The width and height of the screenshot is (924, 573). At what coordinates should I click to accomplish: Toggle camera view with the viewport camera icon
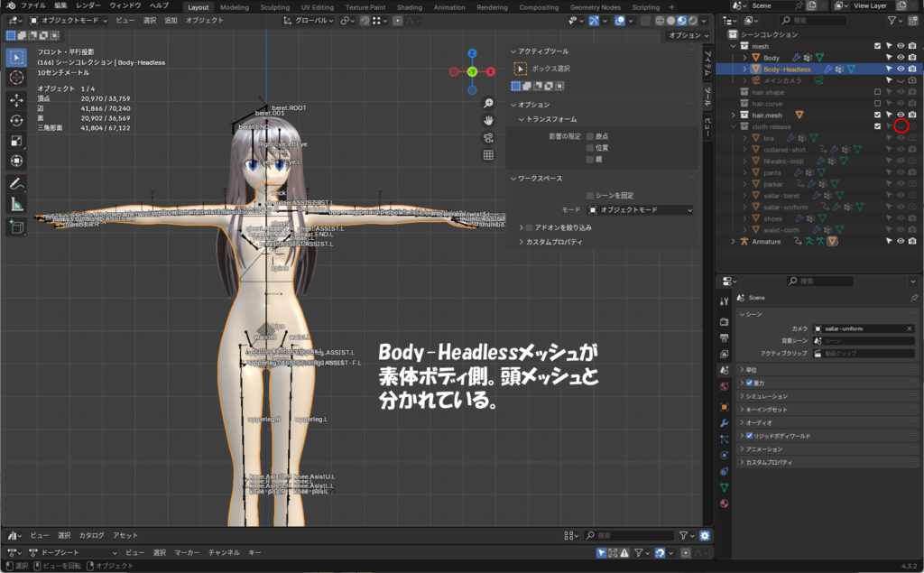[x=488, y=137]
